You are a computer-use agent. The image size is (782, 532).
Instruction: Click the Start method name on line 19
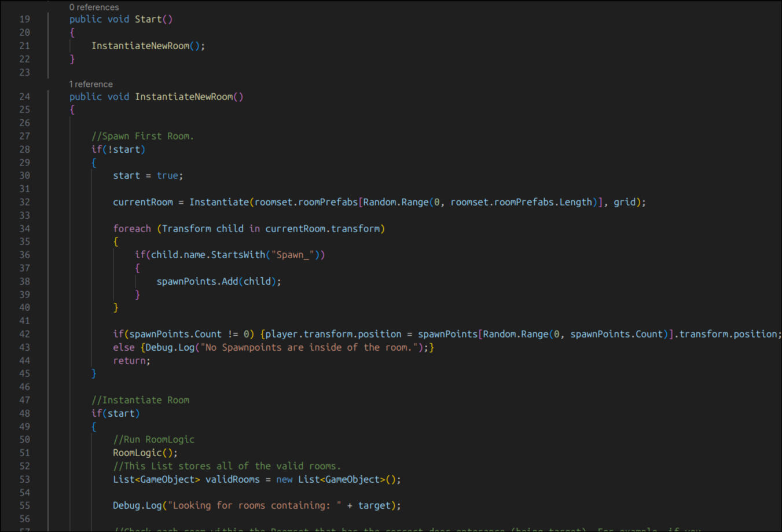(148, 19)
